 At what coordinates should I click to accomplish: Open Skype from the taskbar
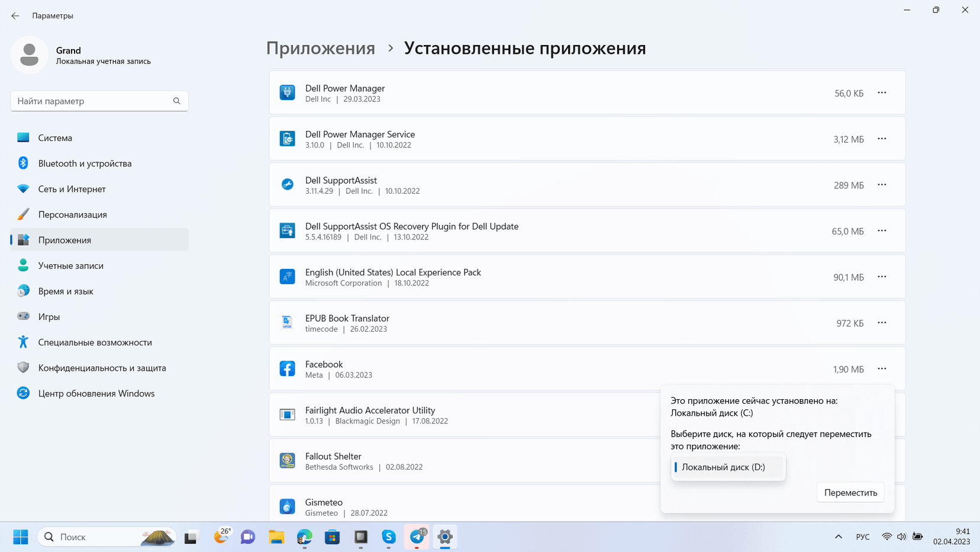pos(389,537)
